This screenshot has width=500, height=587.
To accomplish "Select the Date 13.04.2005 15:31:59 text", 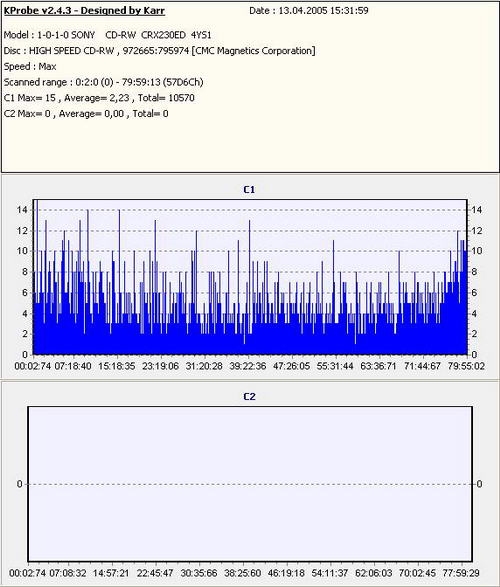I will point(309,11).
